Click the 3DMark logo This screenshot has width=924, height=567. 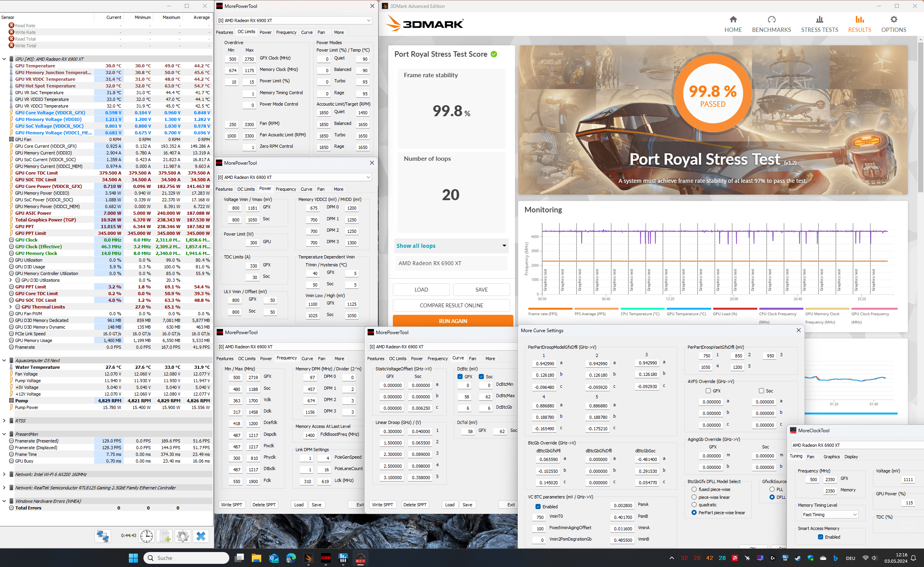pos(425,24)
